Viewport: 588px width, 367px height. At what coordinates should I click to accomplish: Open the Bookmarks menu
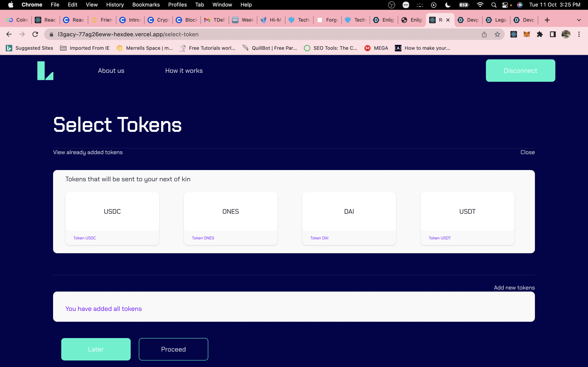point(146,5)
